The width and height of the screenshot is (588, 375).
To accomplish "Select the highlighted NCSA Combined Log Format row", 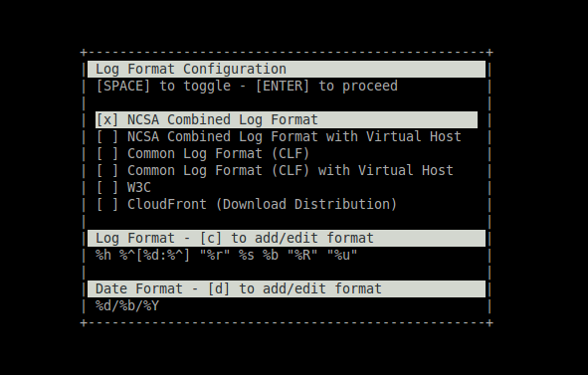I will tap(287, 120).
